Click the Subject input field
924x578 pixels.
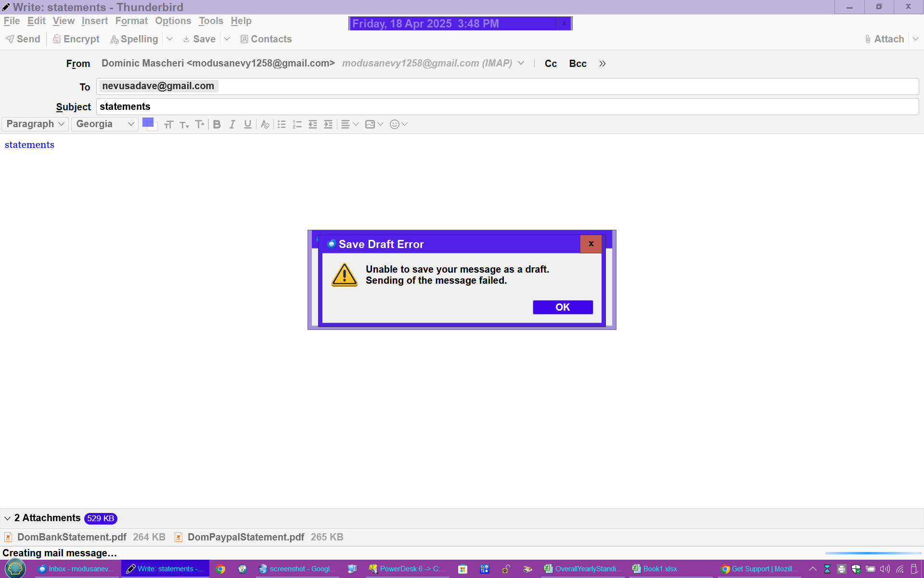coord(507,106)
